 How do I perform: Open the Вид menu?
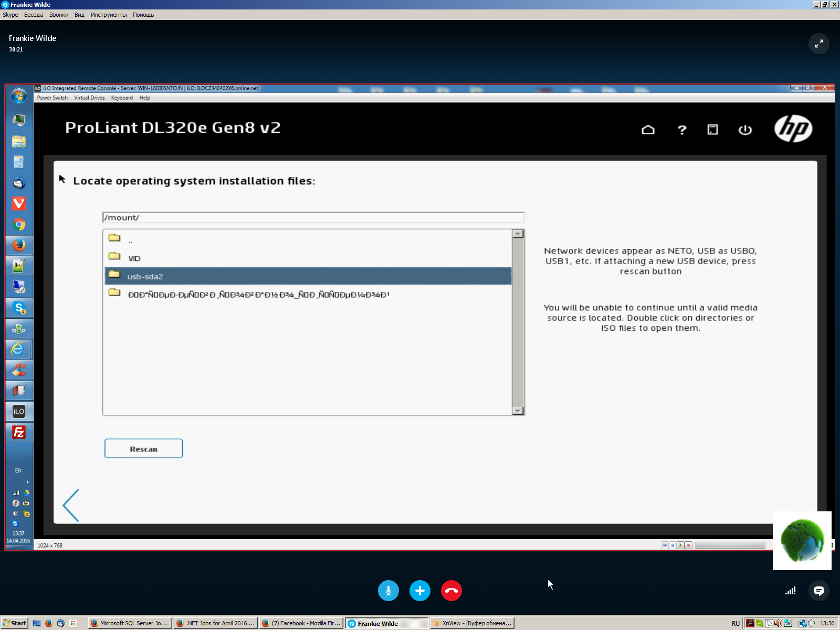point(79,15)
